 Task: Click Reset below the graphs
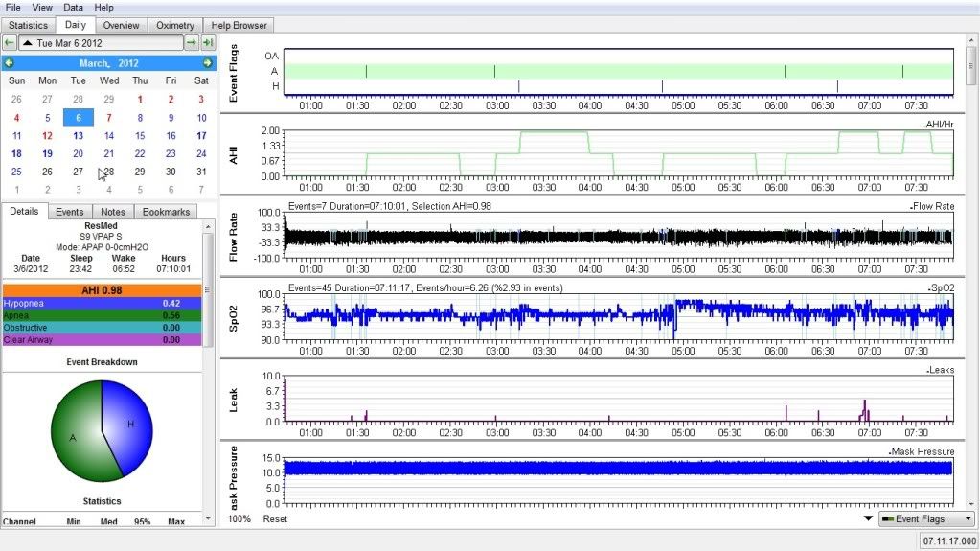click(275, 519)
